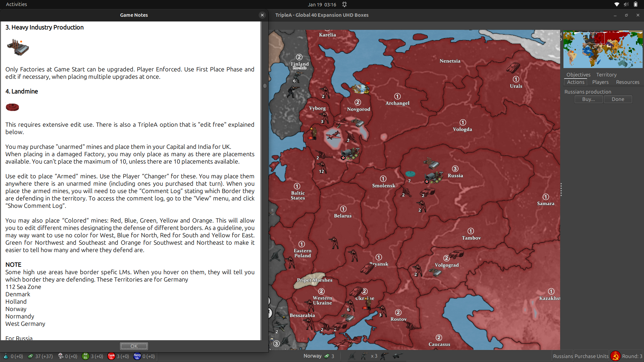Click the Soviet flag icon near Round: 3
The height and width of the screenshot is (362, 644).
pyautogui.click(x=616, y=356)
